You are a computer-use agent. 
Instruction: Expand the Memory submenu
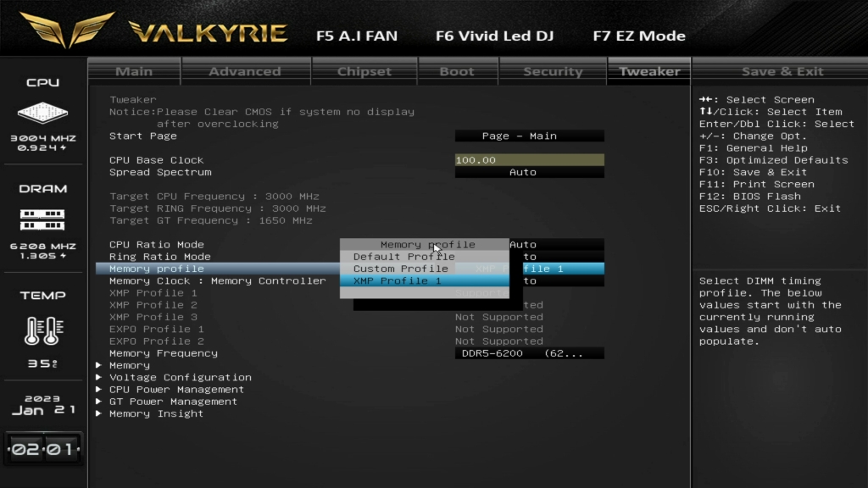[129, 366]
